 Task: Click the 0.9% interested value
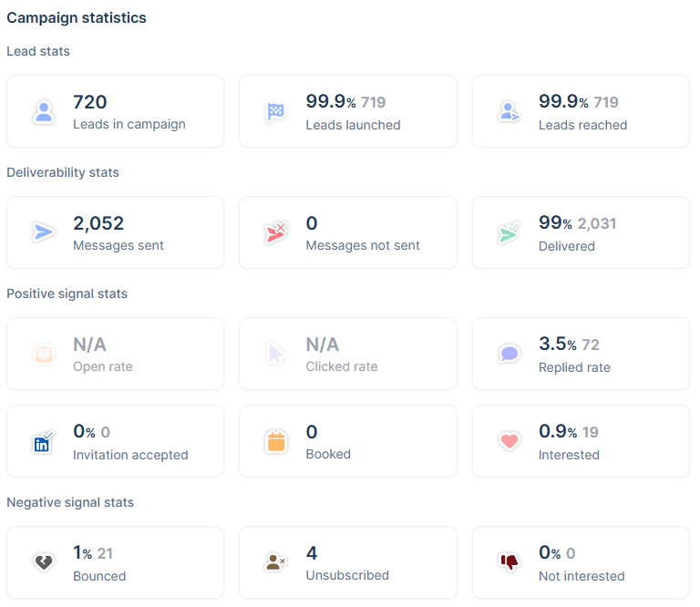pyautogui.click(x=558, y=431)
